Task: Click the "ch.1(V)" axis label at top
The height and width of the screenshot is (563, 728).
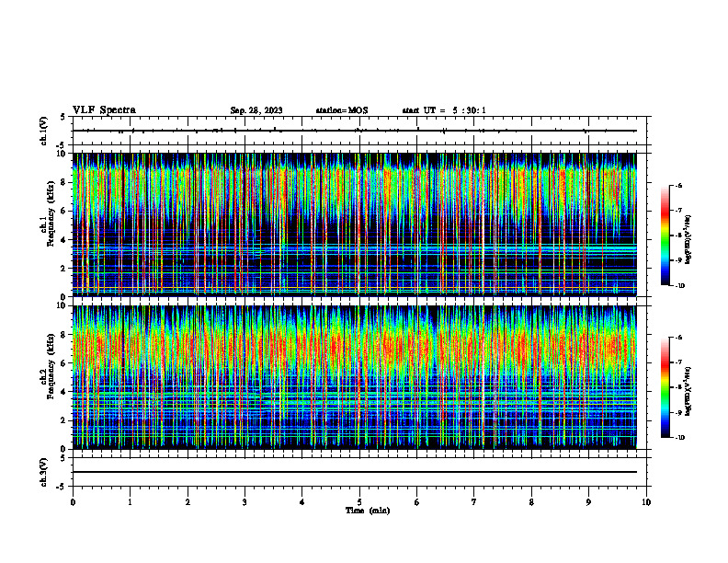Action: 43,131
